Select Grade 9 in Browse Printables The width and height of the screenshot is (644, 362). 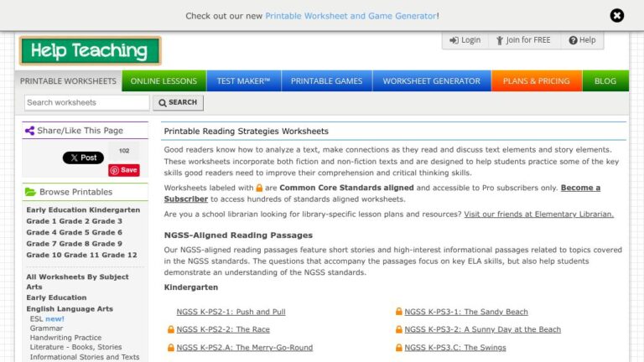tap(107, 243)
